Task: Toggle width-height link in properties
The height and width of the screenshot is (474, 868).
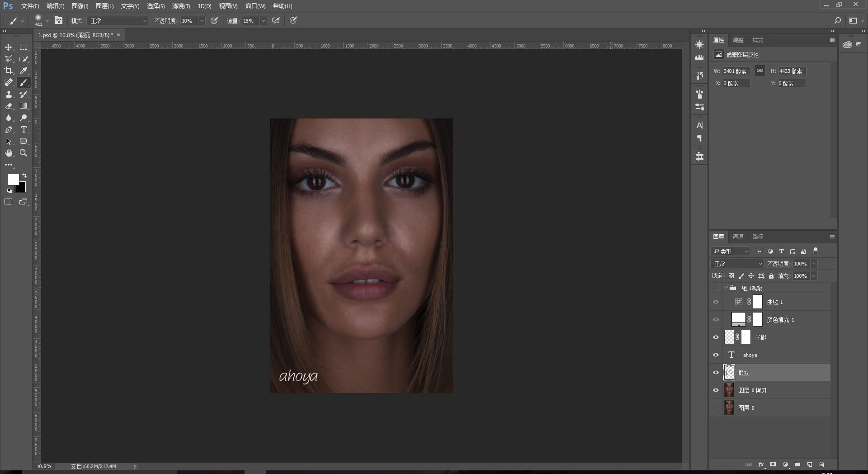Action: tap(760, 71)
